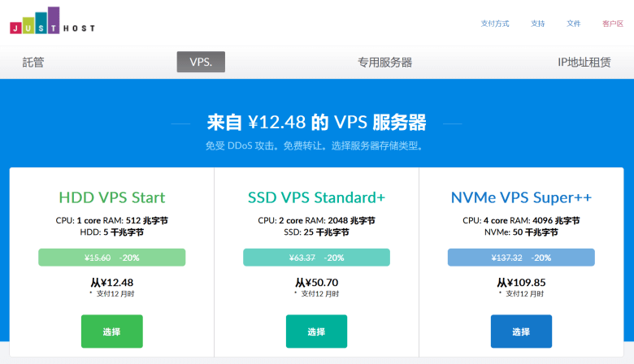Click the blue 选择 button for NVMe VPS Super++

pyautogui.click(x=521, y=331)
